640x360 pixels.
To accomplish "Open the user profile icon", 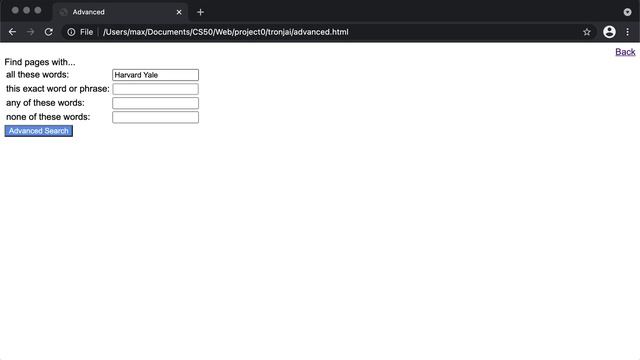I will tap(609, 32).
